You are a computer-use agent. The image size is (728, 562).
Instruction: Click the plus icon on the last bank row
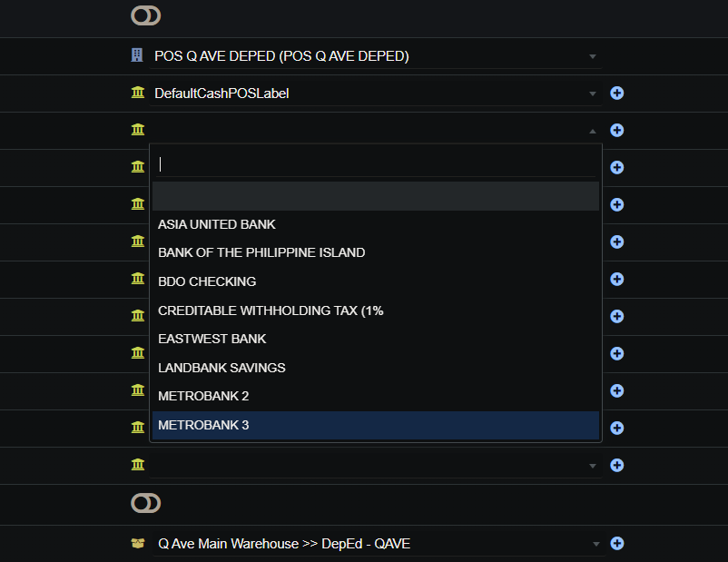[617, 465]
